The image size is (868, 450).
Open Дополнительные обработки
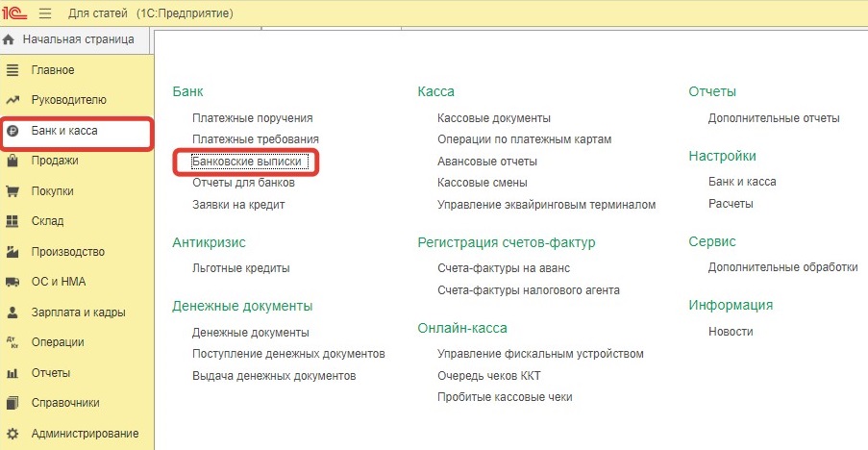click(782, 267)
